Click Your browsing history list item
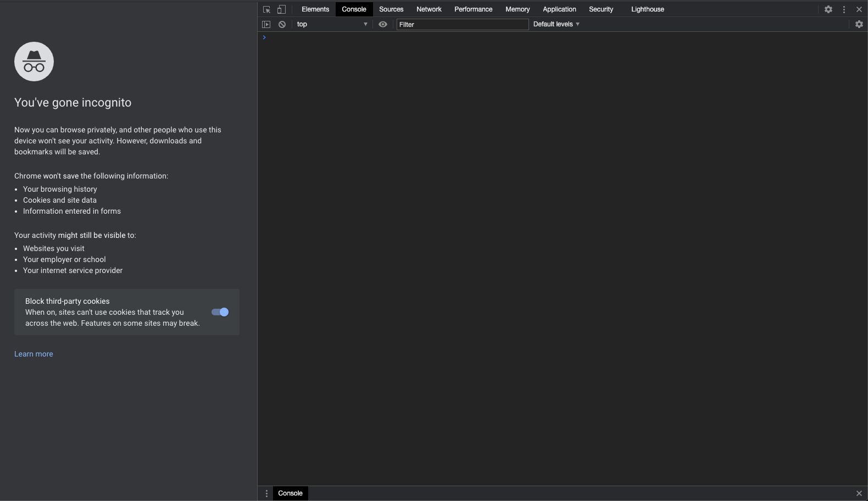Screen dimensions: 868x501 (60, 189)
